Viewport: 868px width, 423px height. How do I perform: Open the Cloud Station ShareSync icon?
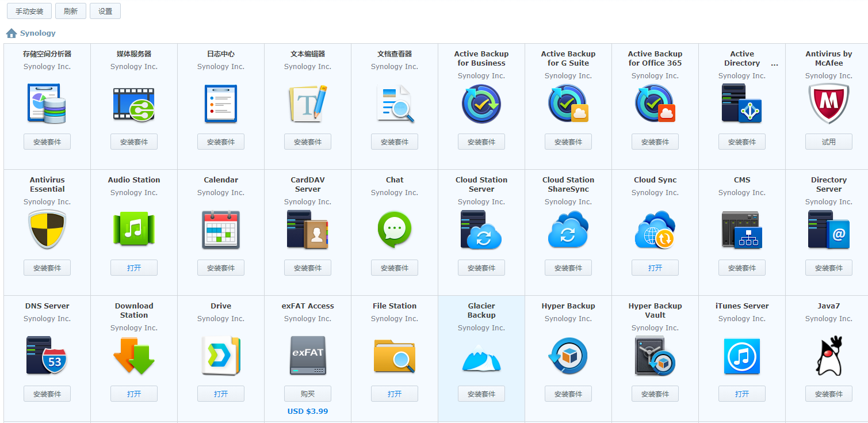(568, 230)
